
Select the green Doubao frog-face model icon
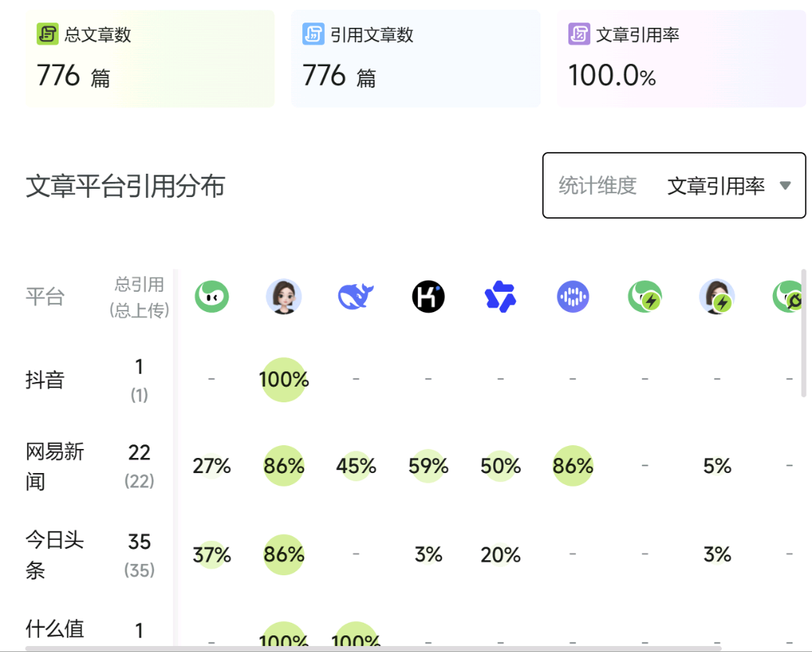point(212,297)
